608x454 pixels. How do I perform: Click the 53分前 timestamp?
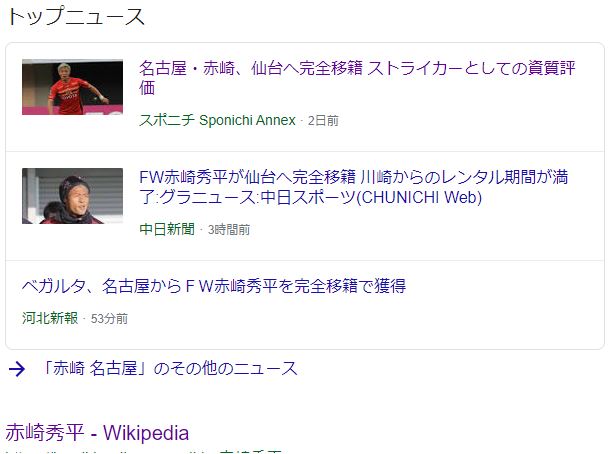[109, 318]
